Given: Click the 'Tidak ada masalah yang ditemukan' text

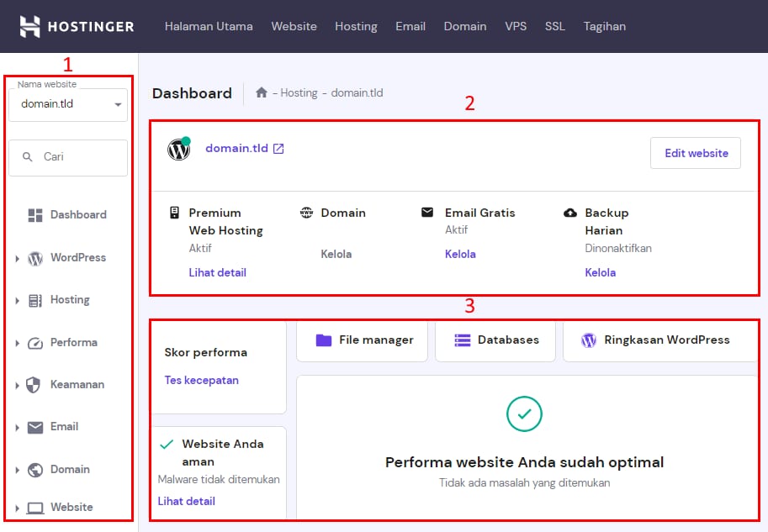Looking at the screenshot, I should [524, 483].
